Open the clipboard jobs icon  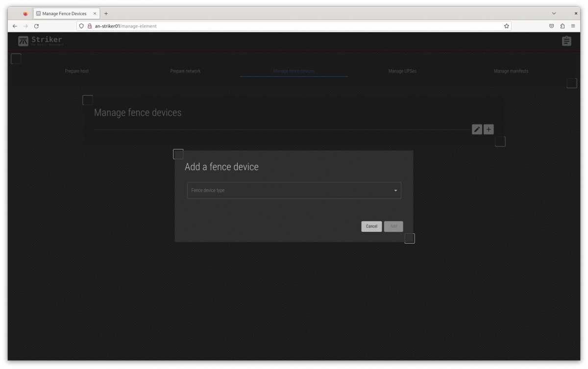tap(566, 41)
